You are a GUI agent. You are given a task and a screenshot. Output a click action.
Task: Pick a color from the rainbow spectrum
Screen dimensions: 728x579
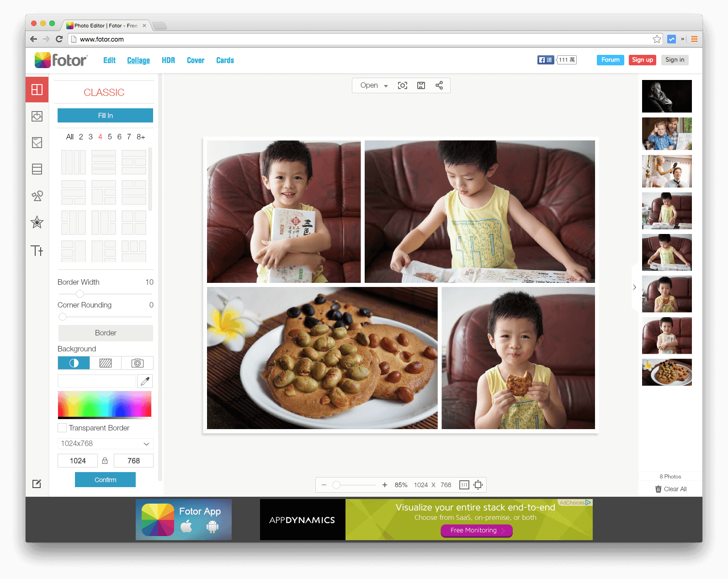pos(105,404)
